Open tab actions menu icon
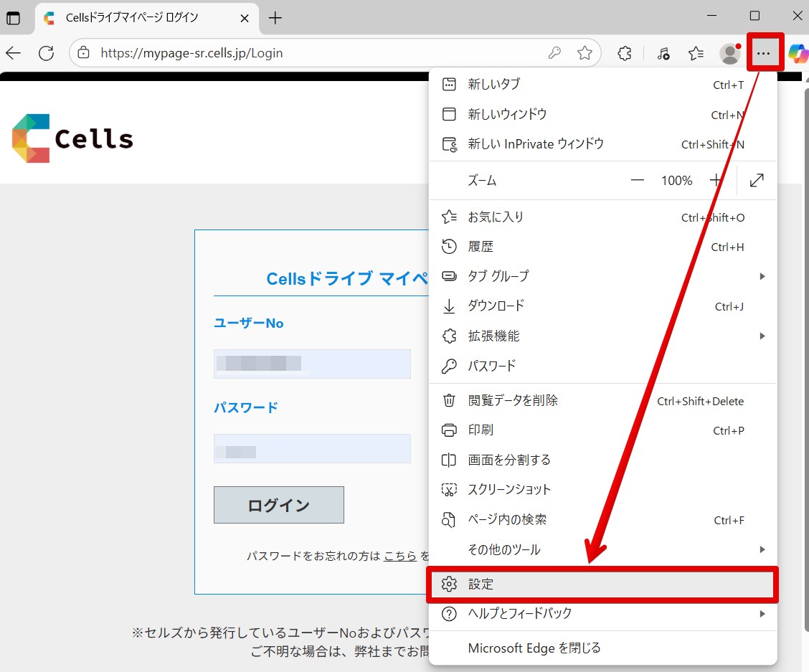 coord(14,18)
